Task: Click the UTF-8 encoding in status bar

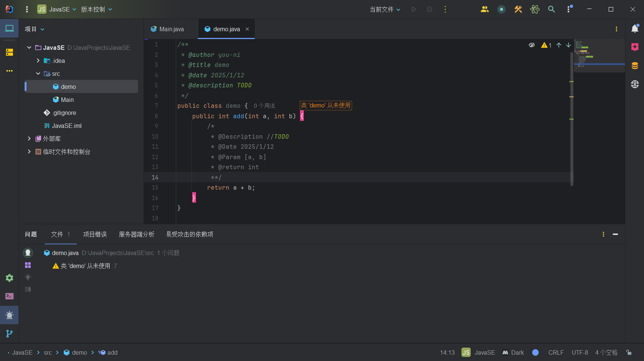Action: [580, 352]
